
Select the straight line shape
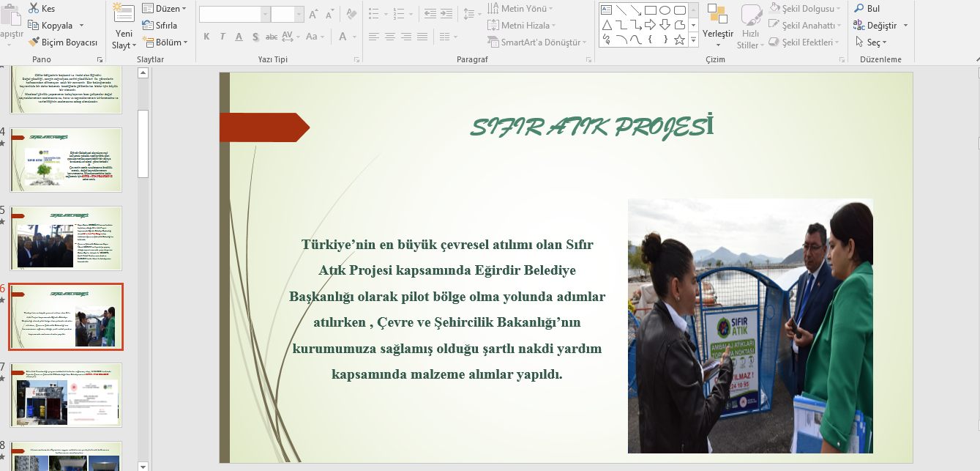621,10
